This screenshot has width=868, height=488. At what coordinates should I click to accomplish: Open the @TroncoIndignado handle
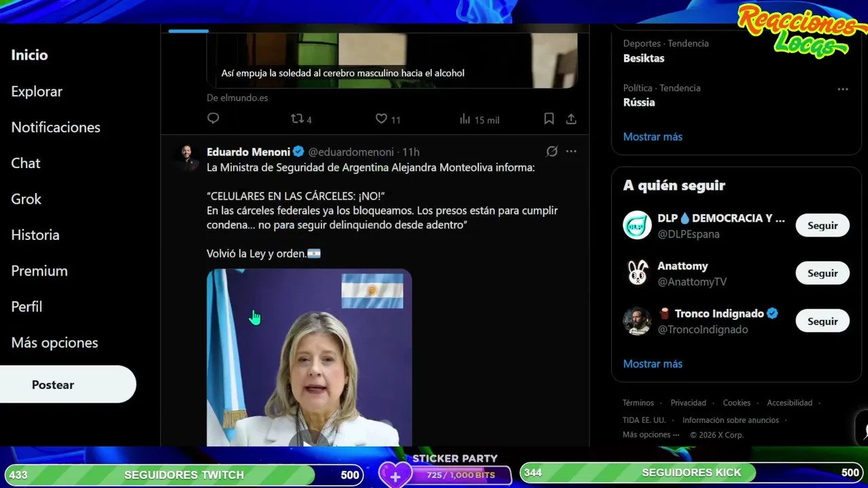point(703,329)
